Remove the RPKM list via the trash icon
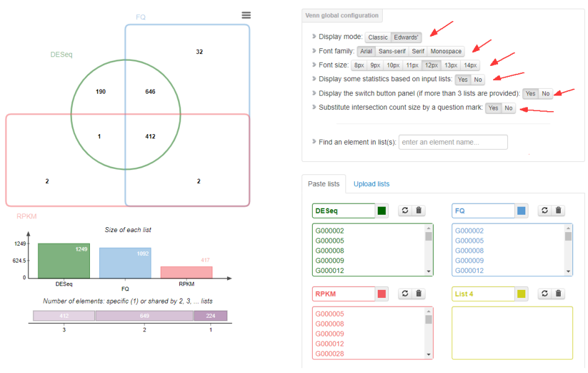The height and width of the screenshot is (373, 588). pyautogui.click(x=419, y=294)
